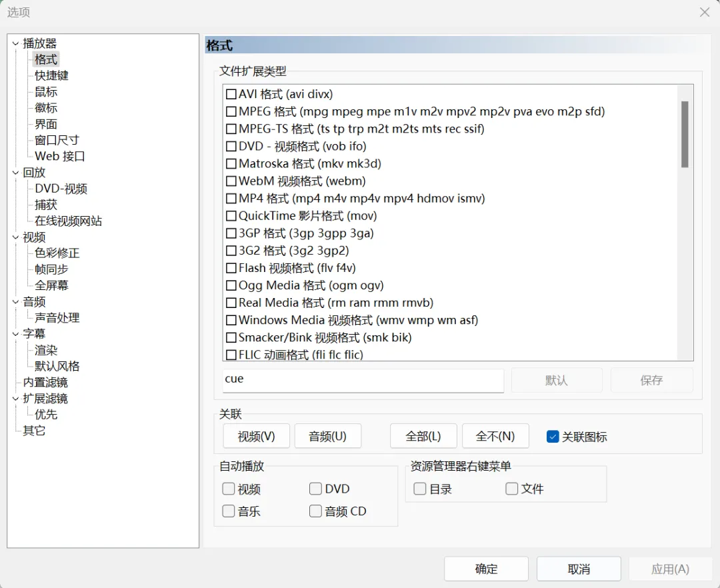
Task: Collapse the 回放 tree section
Action: (x=15, y=173)
